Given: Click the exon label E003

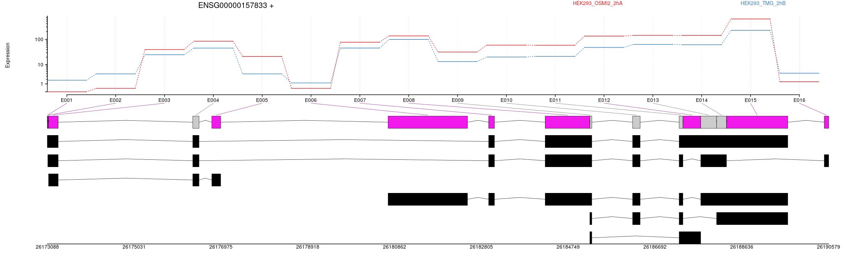Looking at the screenshot, I should [x=164, y=100].
